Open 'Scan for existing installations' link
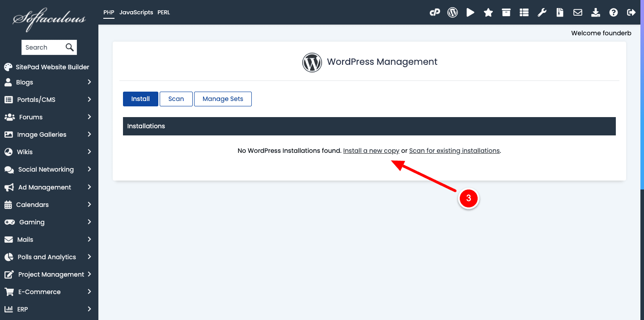This screenshot has height=320, width=644. (x=454, y=151)
